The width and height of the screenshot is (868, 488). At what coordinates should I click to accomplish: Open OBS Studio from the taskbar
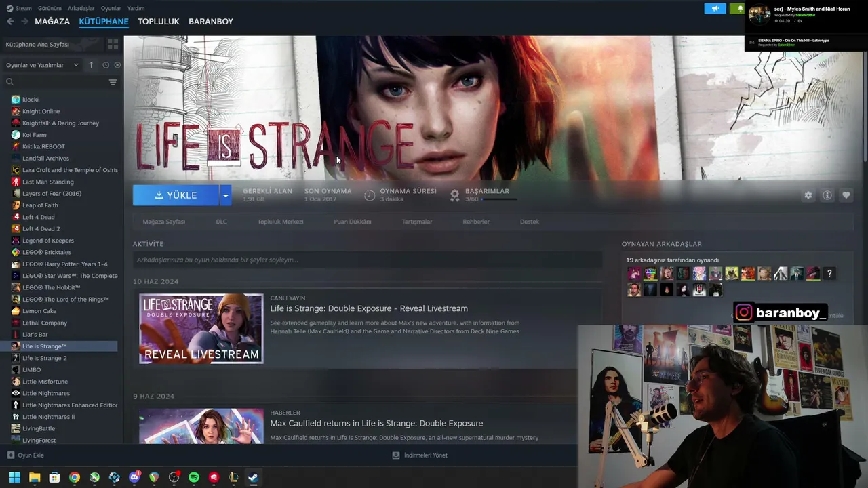[x=174, y=477]
